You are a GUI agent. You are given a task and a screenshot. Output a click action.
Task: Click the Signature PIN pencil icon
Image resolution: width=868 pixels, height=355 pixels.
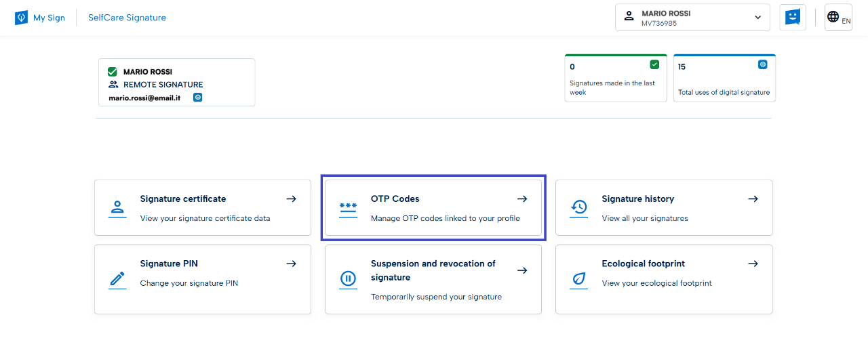tap(117, 279)
